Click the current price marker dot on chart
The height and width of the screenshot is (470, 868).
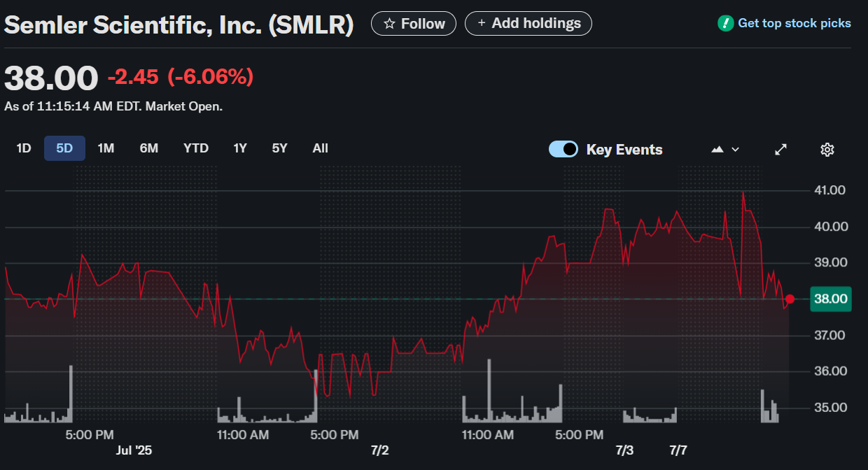pos(790,299)
